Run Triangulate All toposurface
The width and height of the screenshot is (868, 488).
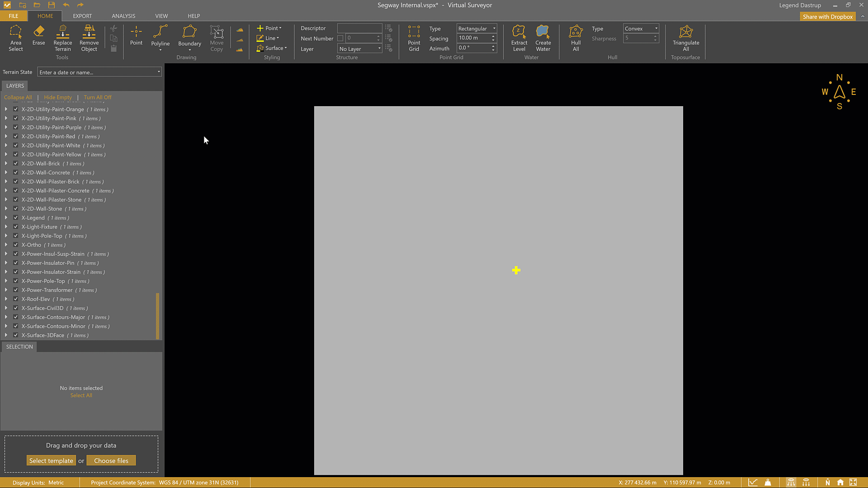(x=686, y=38)
